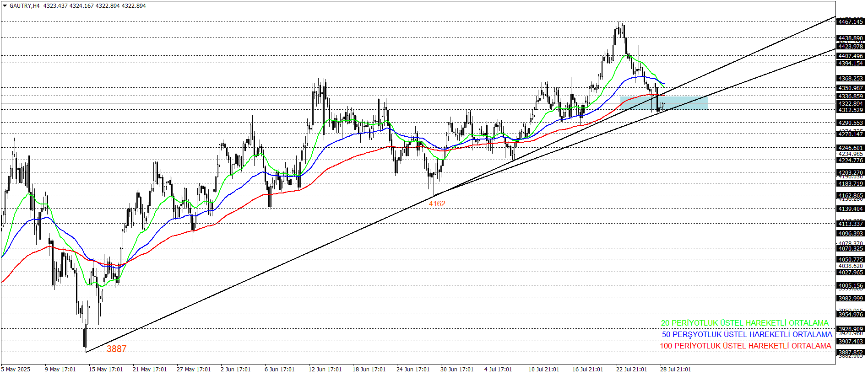Screen dimensions: 868x375
Task: Click the '21 May 17:01' time axis label
Action: (150, 370)
